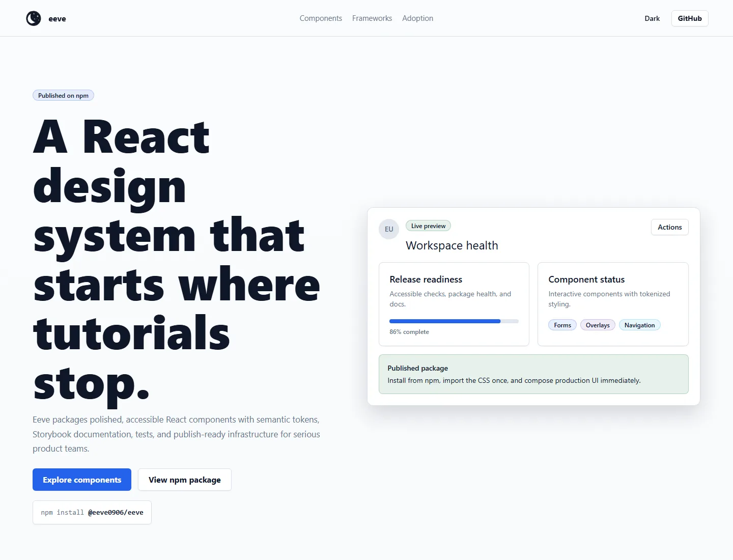Screen dimensions: 733x560
Task: Click the eeve brand name text
Action: [57, 19]
